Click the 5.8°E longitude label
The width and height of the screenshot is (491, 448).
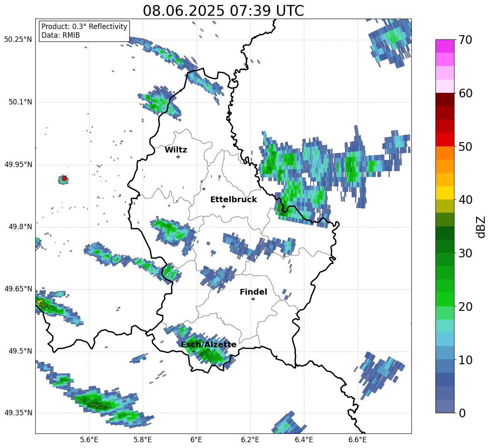tap(143, 440)
